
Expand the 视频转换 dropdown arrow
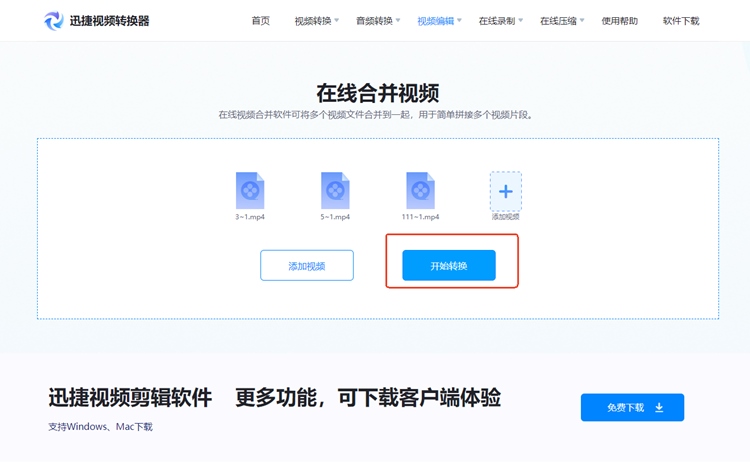[337, 20]
